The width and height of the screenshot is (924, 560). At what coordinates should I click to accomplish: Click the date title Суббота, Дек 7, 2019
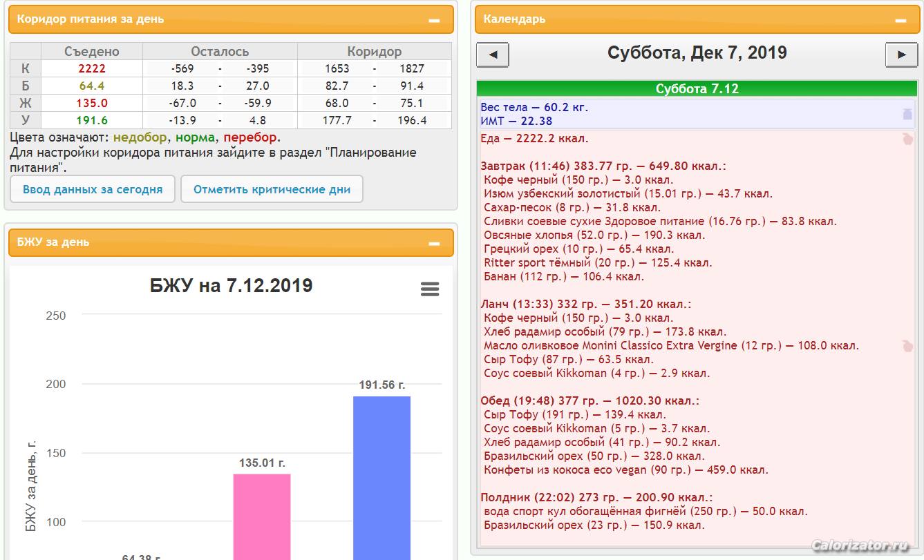pos(697,53)
